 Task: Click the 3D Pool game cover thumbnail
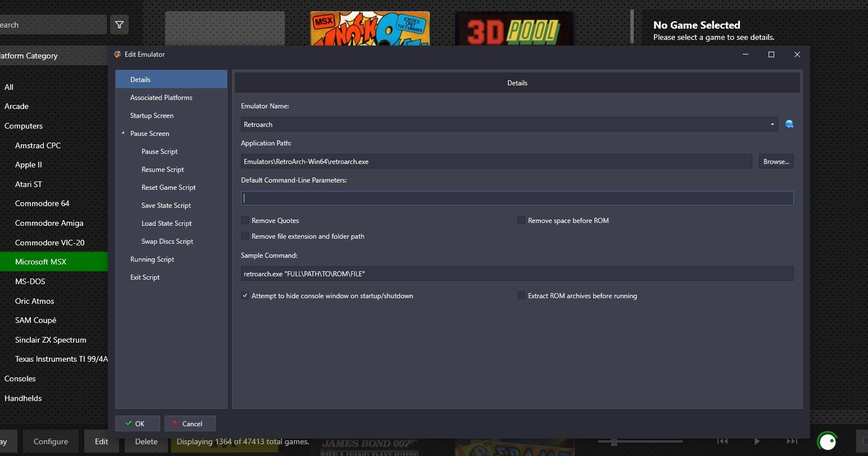[514, 29]
